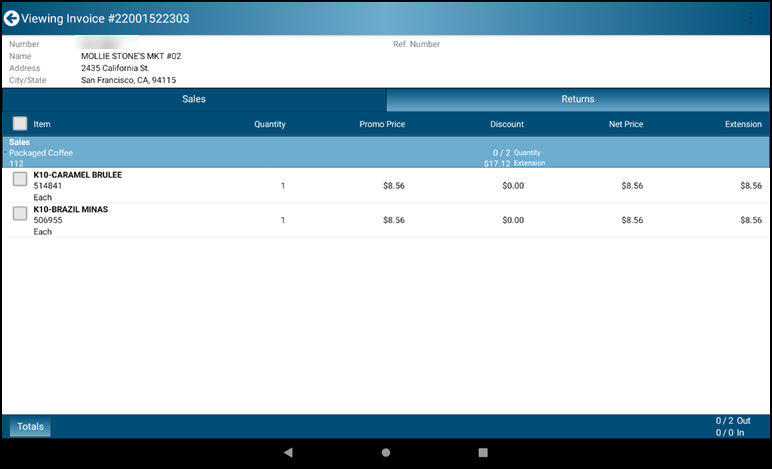
Task: Tick the K10-BRAZIL MINAS checkbox
Action: [20, 214]
